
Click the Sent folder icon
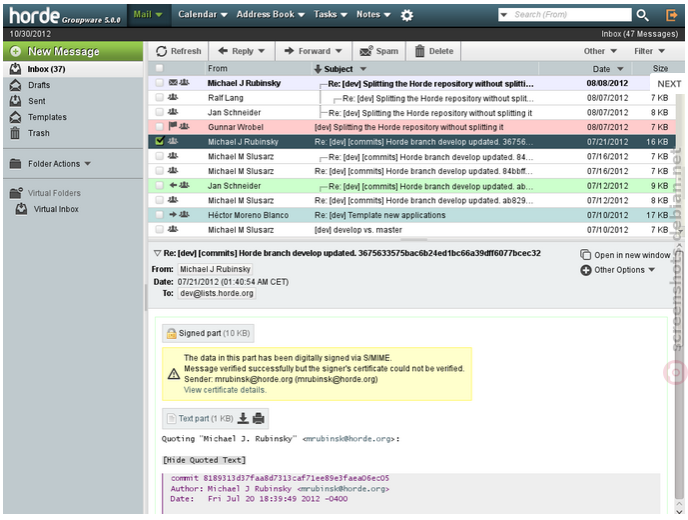point(15,101)
